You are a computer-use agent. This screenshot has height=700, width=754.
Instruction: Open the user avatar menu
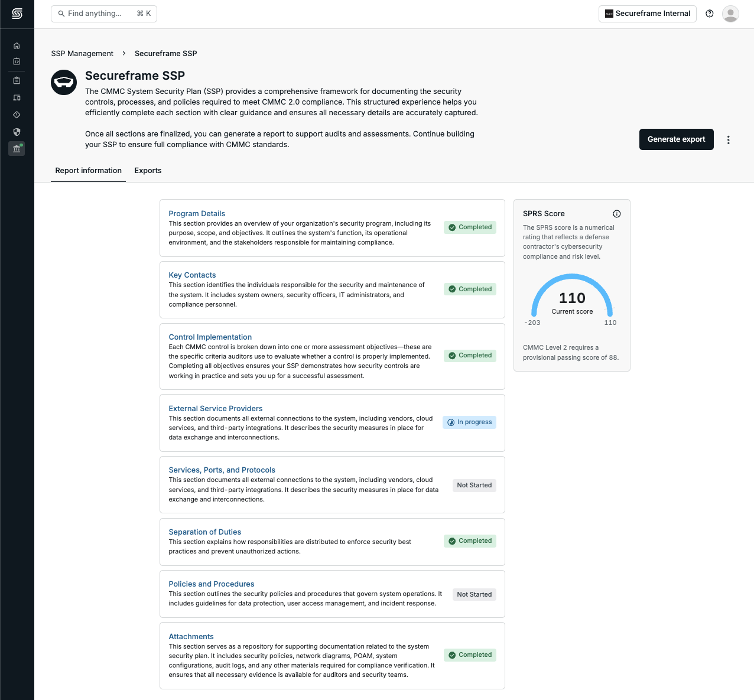click(731, 14)
